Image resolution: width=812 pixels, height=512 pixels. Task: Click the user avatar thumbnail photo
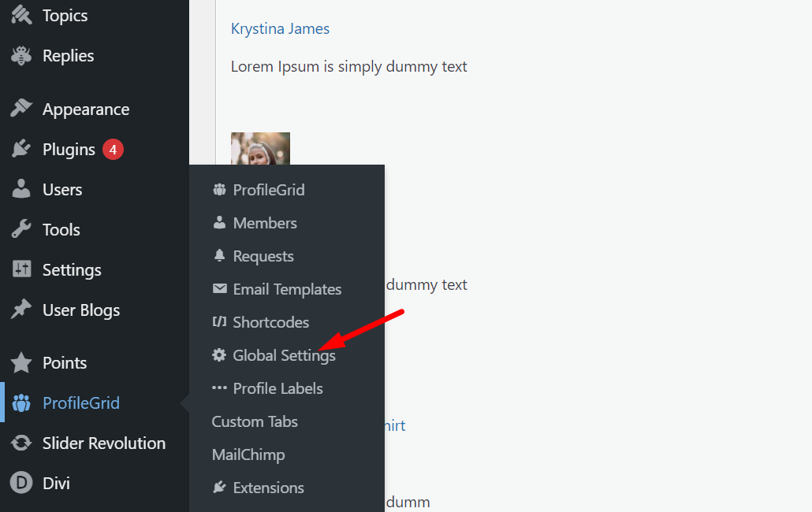click(260, 148)
